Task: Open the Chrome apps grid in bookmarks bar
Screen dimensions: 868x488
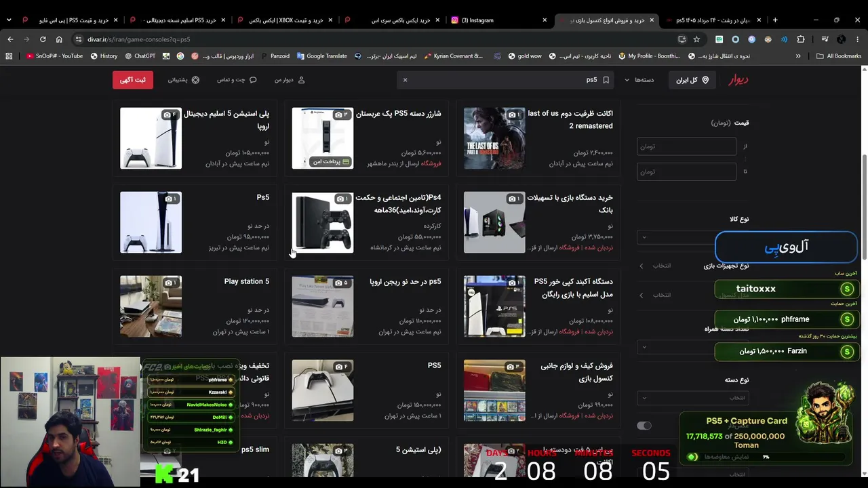Action: [9, 56]
